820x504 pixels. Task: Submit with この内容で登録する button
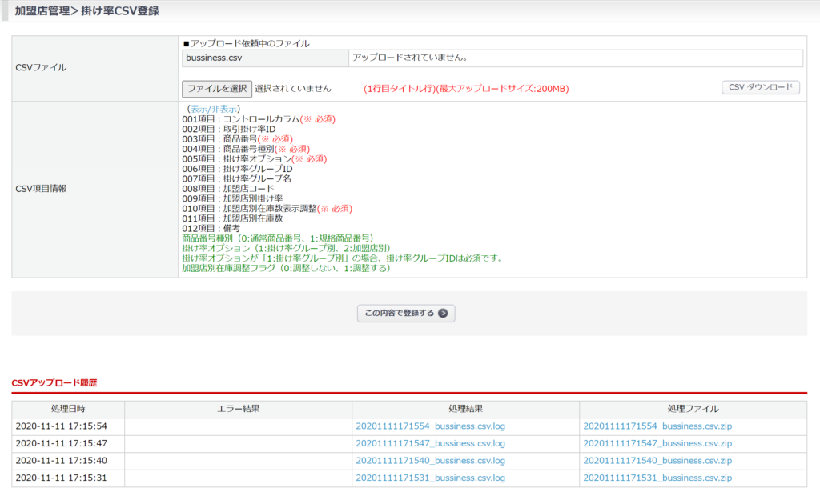pyautogui.click(x=406, y=313)
